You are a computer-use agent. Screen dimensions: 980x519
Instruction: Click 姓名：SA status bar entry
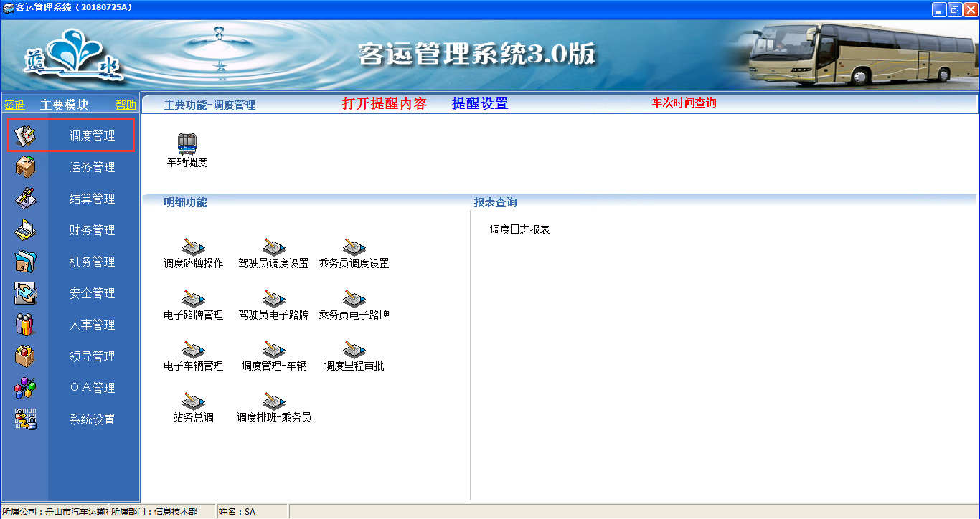pyautogui.click(x=252, y=512)
